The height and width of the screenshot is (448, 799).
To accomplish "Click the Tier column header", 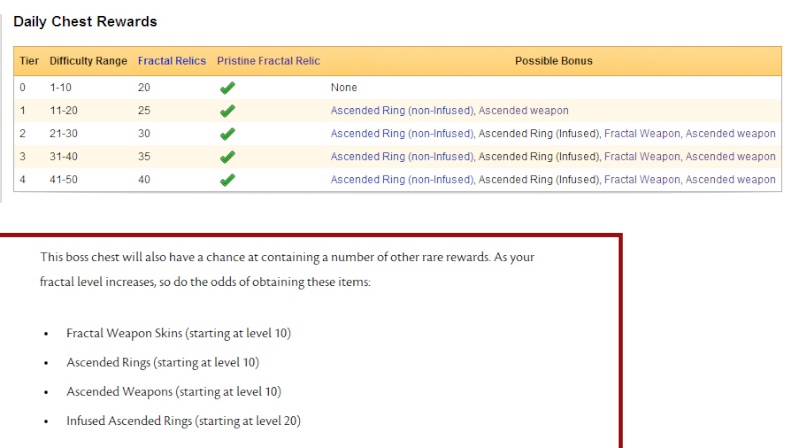I will tap(29, 61).
